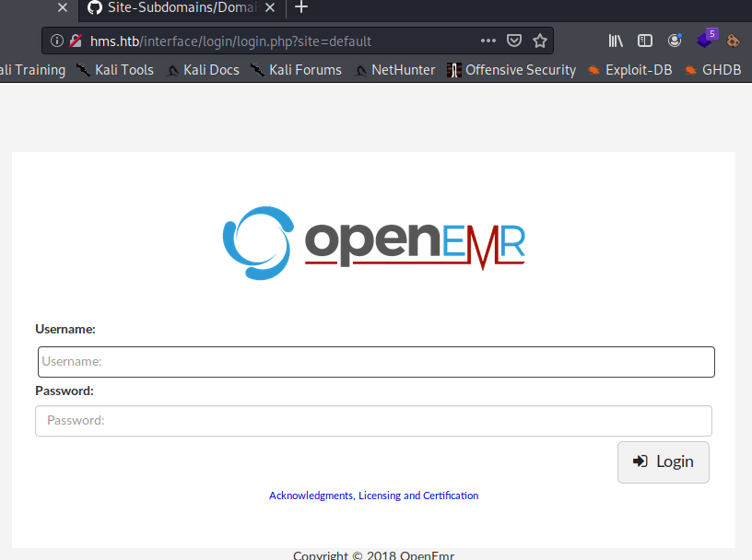
Task: Open Kali Forums bookmark
Action: coord(296,70)
